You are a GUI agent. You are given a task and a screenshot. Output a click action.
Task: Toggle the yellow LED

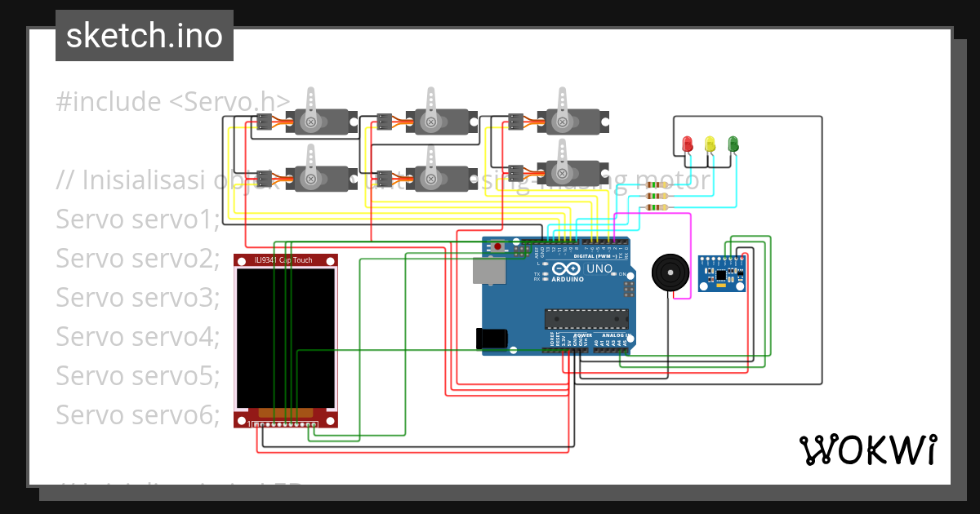pos(710,144)
